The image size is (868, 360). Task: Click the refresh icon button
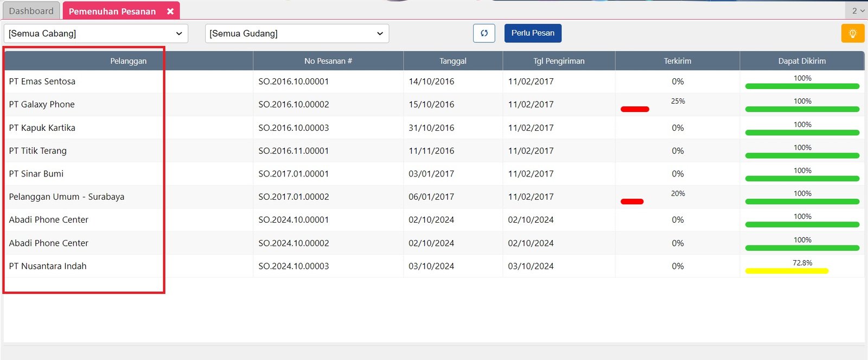[x=484, y=33]
